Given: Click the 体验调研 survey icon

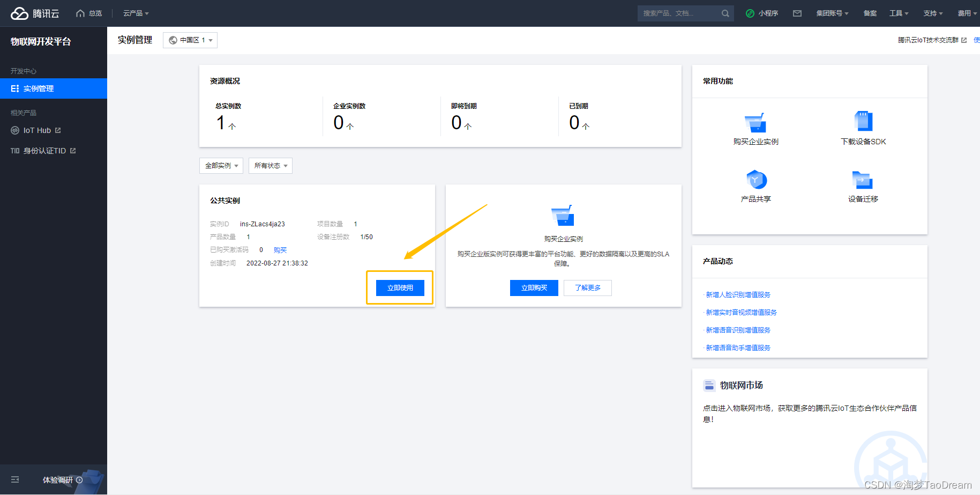Looking at the screenshot, I should point(79,480).
